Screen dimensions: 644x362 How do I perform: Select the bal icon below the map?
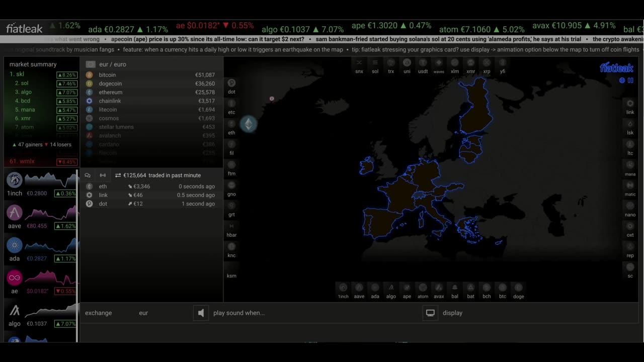pyautogui.click(x=455, y=288)
